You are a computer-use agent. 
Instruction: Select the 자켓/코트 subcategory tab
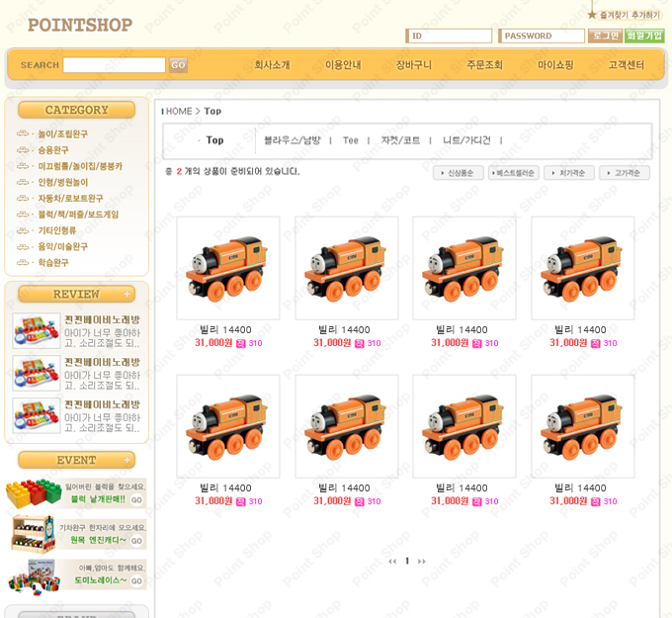pyautogui.click(x=400, y=140)
